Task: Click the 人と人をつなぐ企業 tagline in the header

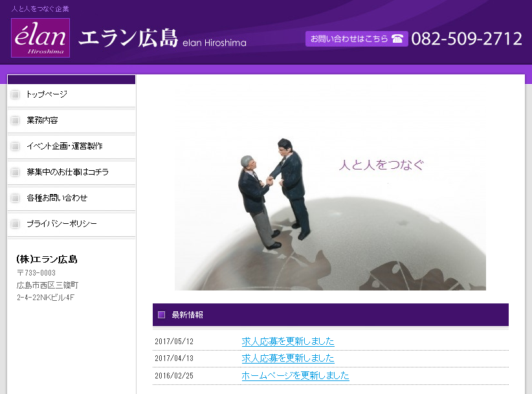Action: click(40, 9)
